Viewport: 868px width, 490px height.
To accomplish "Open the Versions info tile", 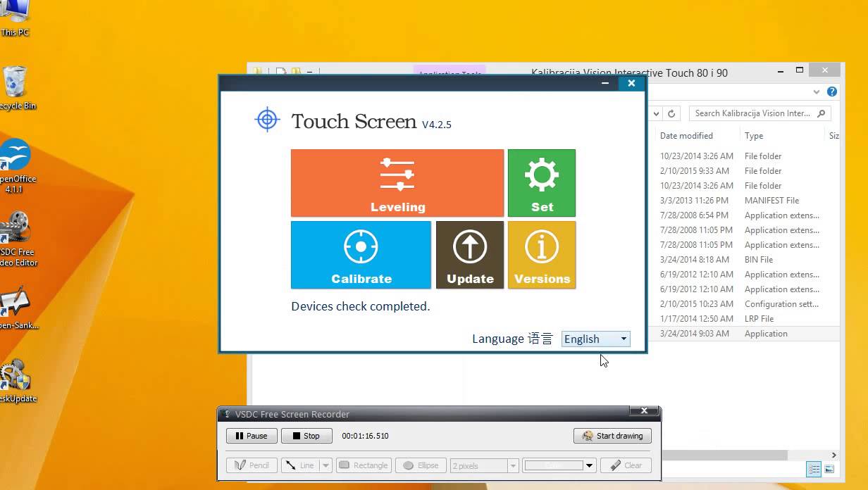I will [542, 255].
